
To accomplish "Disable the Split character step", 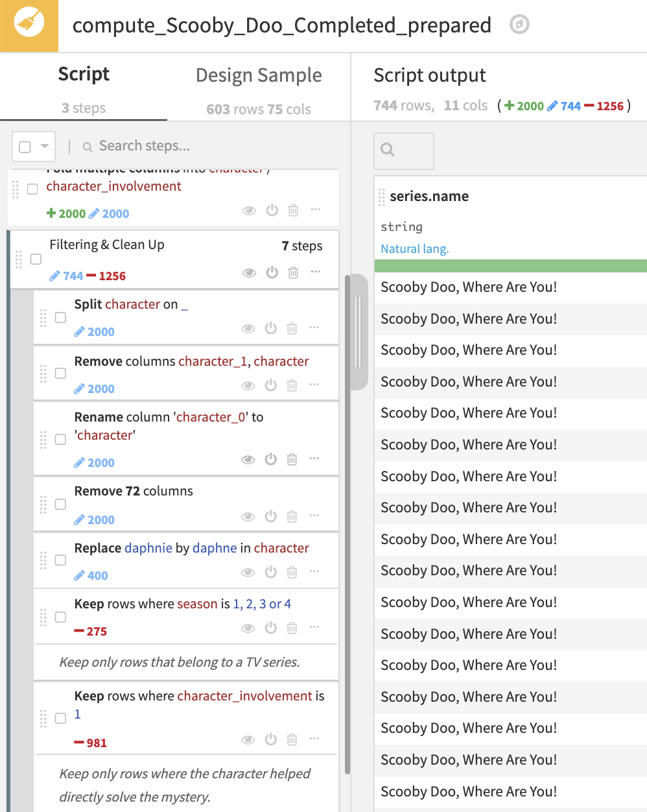I will click(x=271, y=328).
